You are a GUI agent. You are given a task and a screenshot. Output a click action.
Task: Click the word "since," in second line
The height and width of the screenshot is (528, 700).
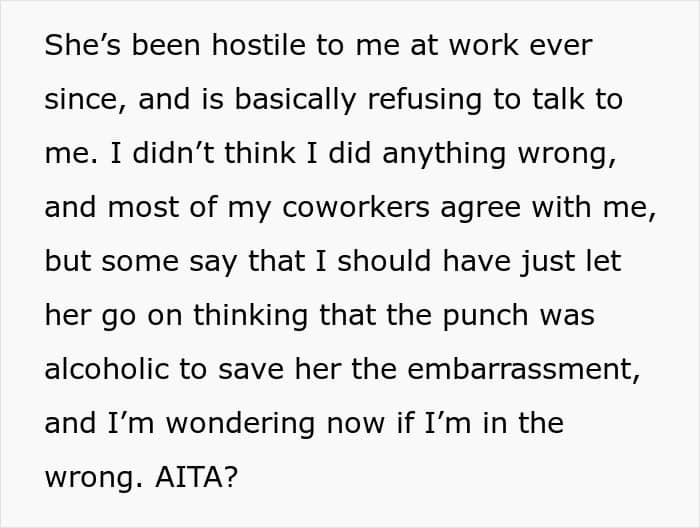click(x=86, y=99)
